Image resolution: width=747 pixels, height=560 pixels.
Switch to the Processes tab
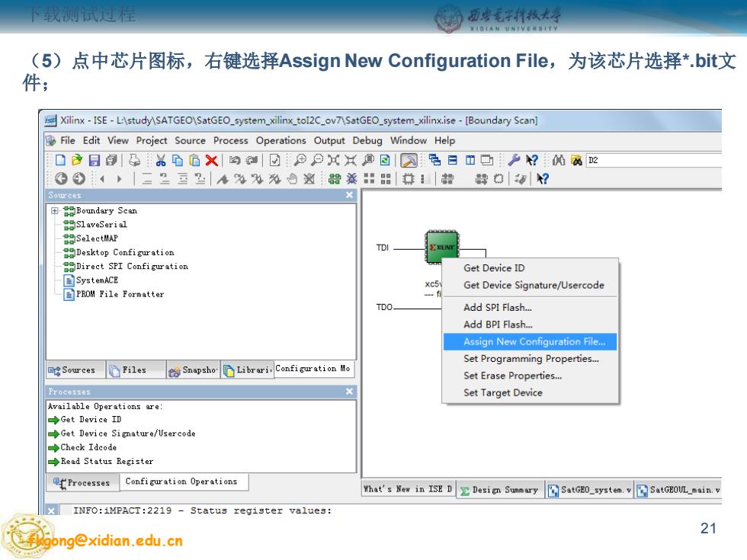click(83, 482)
